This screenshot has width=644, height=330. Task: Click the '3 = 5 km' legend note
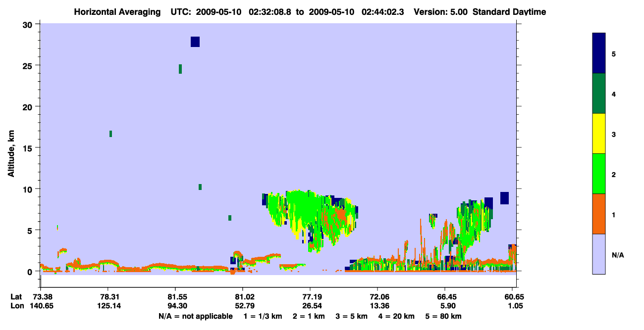tap(351, 316)
